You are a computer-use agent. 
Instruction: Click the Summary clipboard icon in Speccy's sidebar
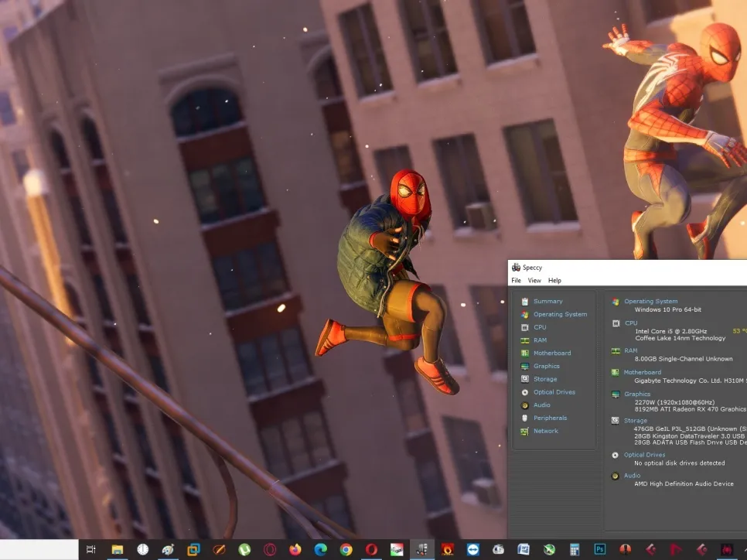525,302
